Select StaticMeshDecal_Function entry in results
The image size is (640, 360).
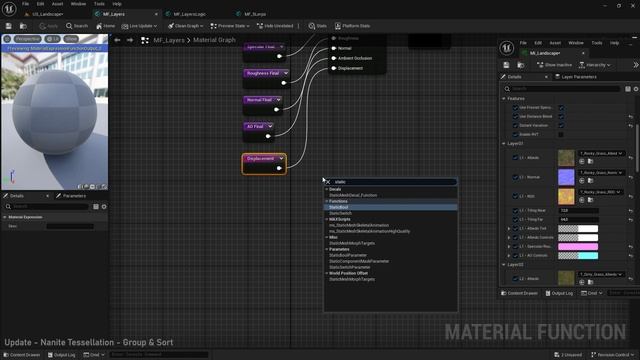(x=391, y=196)
